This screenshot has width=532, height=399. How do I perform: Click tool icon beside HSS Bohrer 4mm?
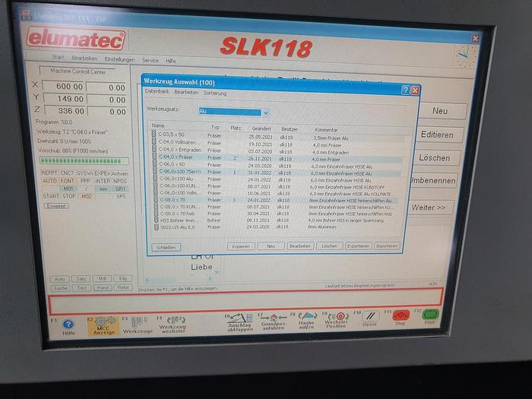pyautogui.click(x=156, y=220)
